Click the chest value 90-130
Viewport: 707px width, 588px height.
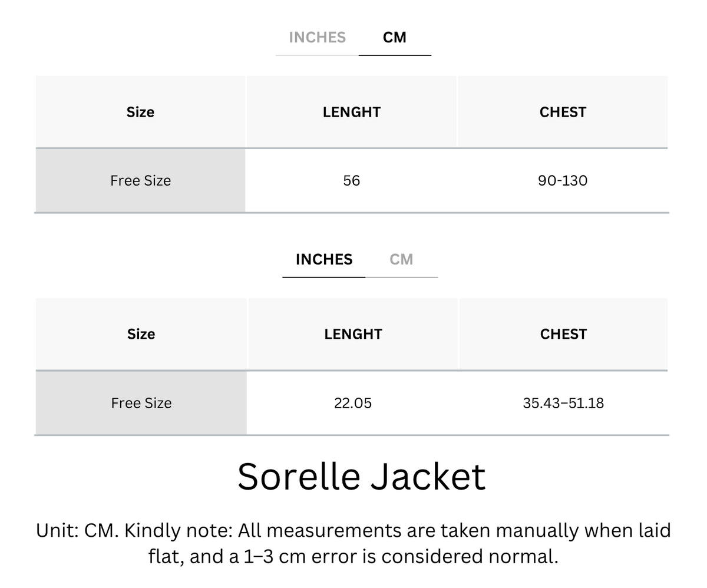pos(563,180)
